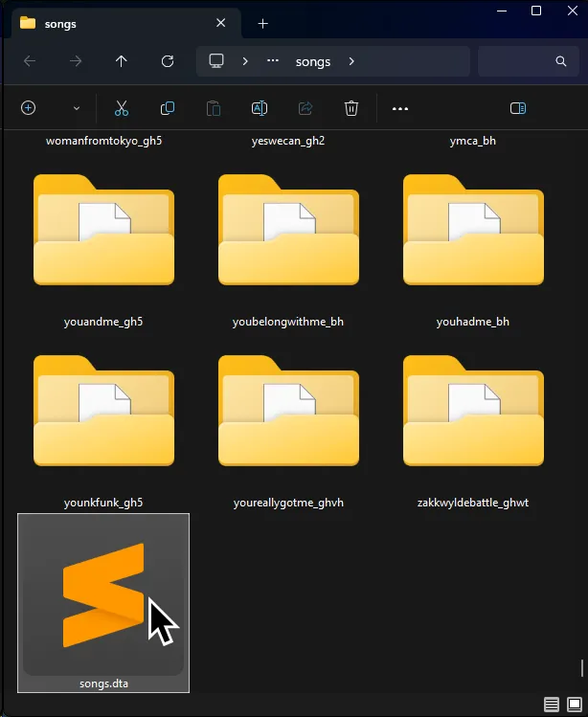Open the New dropdown arrow
The height and width of the screenshot is (717, 588).
pyautogui.click(x=77, y=108)
